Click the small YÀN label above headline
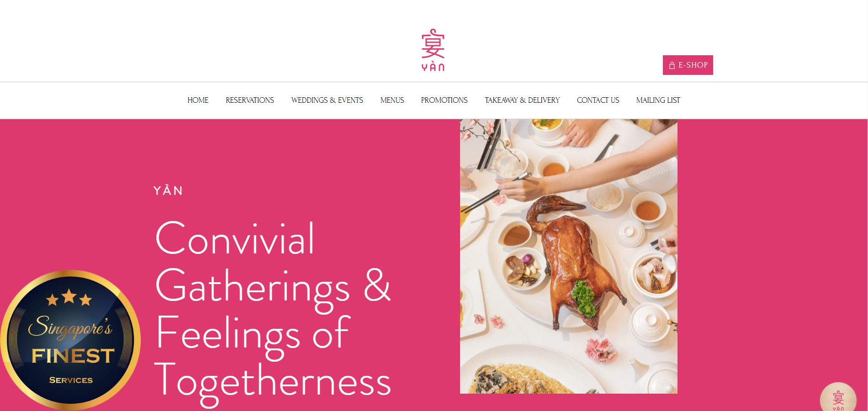This screenshot has width=868, height=411. (168, 190)
